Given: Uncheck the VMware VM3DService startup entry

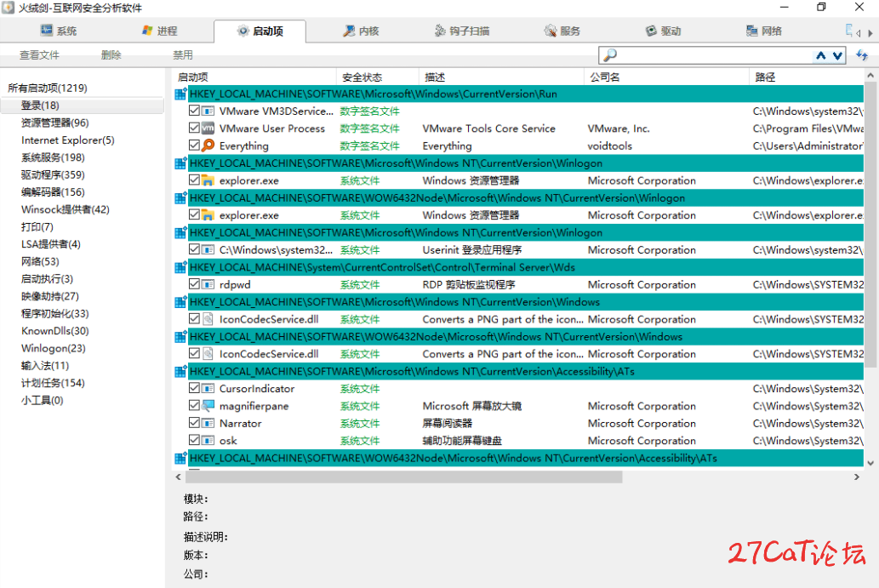Looking at the screenshot, I should point(194,111).
